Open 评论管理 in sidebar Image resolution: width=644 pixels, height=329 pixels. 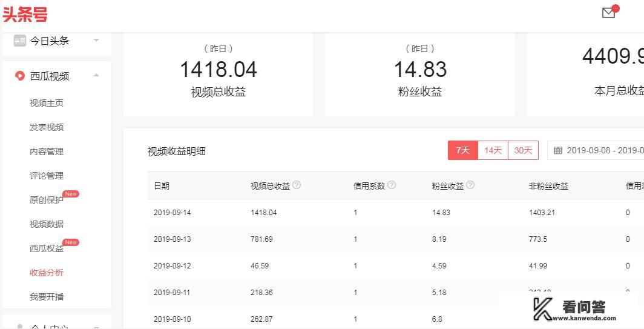(x=47, y=176)
